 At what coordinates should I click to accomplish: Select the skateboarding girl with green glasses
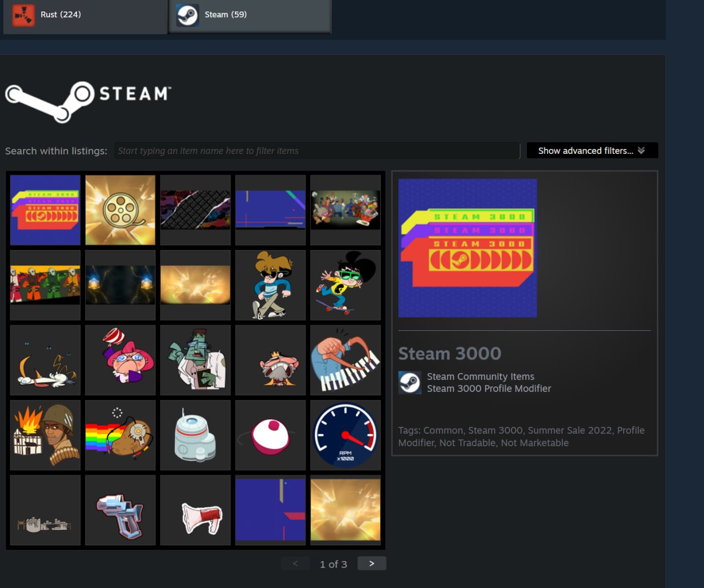[345, 285]
